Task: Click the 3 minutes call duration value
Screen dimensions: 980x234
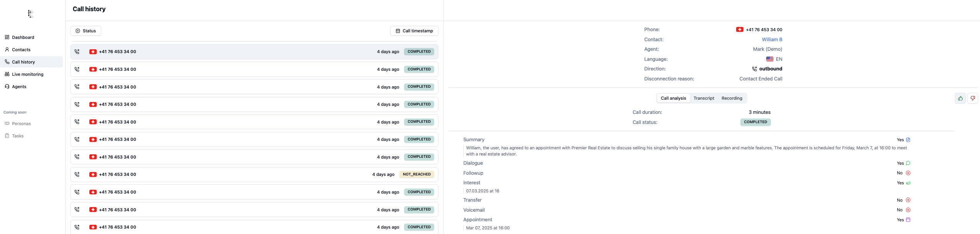Action: click(x=760, y=112)
